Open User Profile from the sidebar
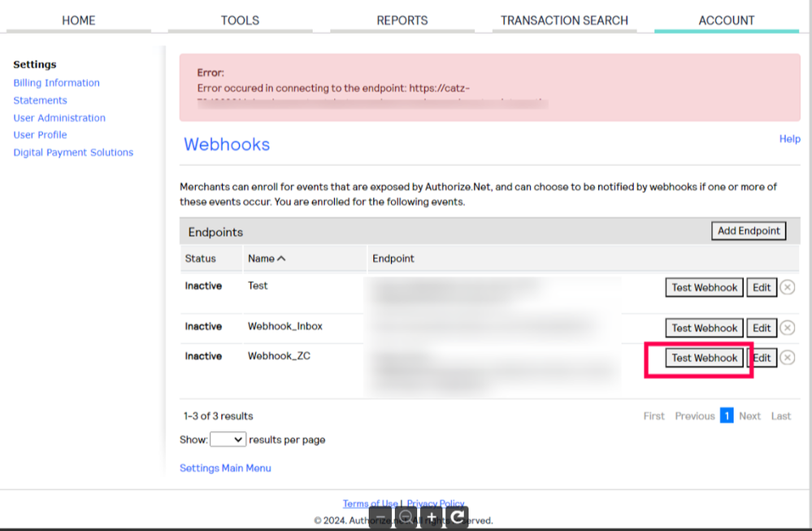Viewport: 812px width, 531px height. [x=40, y=134]
